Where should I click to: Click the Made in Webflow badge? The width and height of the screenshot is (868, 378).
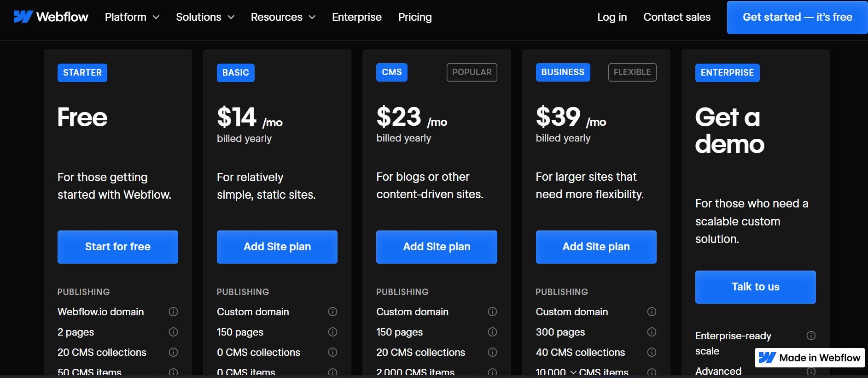click(810, 358)
